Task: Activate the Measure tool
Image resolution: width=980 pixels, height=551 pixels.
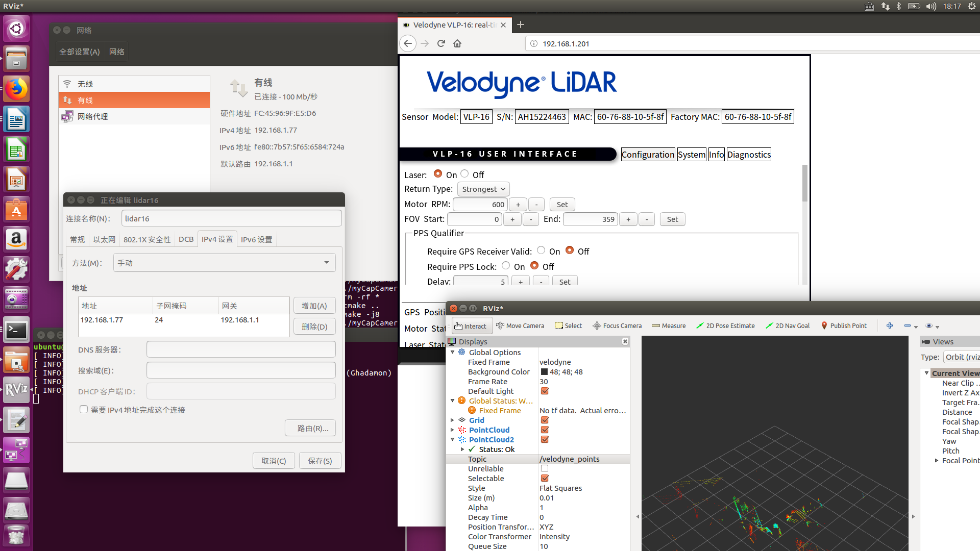Action: click(x=669, y=325)
